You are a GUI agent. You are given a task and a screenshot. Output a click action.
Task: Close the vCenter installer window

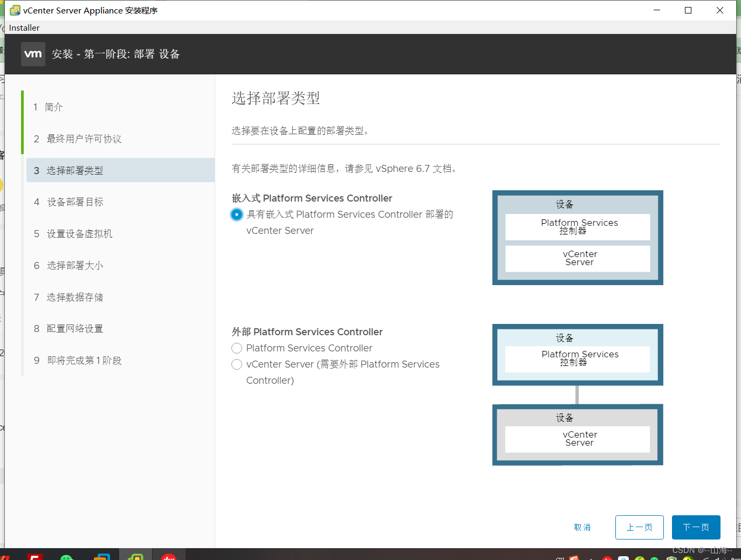pos(720,10)
